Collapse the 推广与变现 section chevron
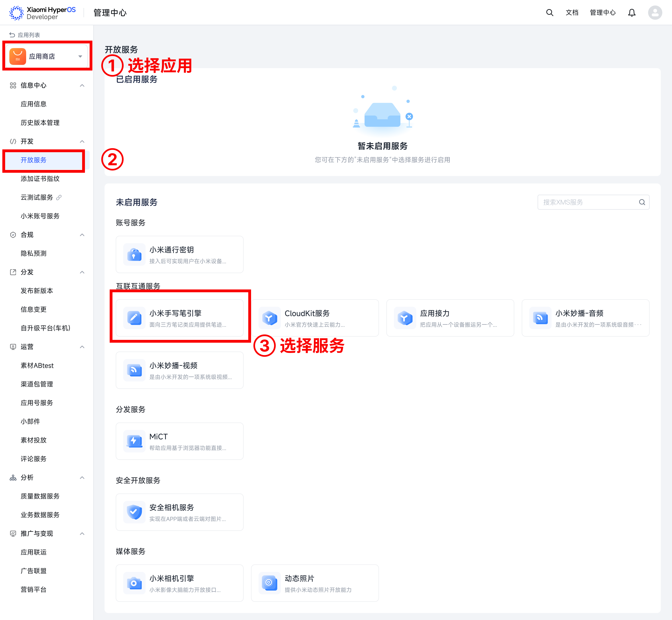Screen dimensions: 672x620 click(82, 533)
